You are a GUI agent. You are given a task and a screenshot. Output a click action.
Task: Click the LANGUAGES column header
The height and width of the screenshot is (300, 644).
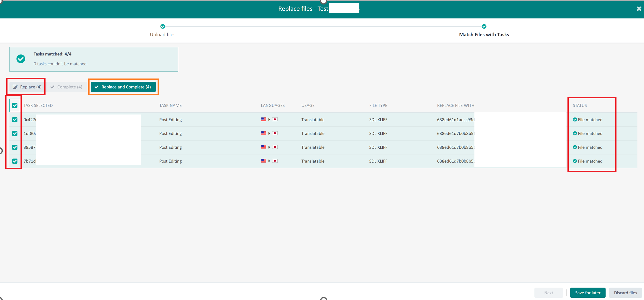pyautogui.click(x=273, y=105)
